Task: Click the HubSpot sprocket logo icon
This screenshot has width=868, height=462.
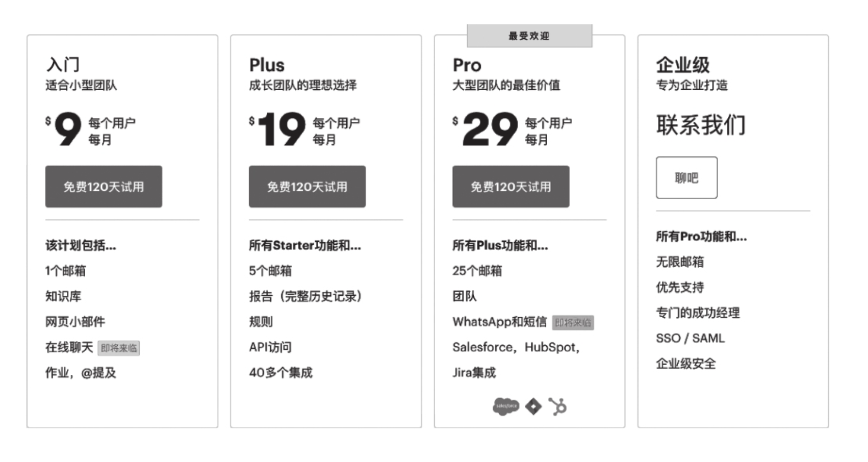Action: click(x=557, y=406)
